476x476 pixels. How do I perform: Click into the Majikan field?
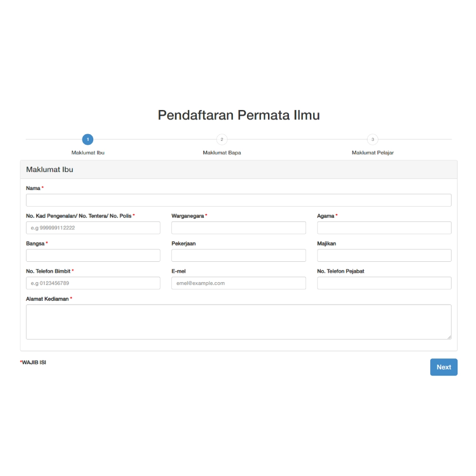[x=384, y=255]
